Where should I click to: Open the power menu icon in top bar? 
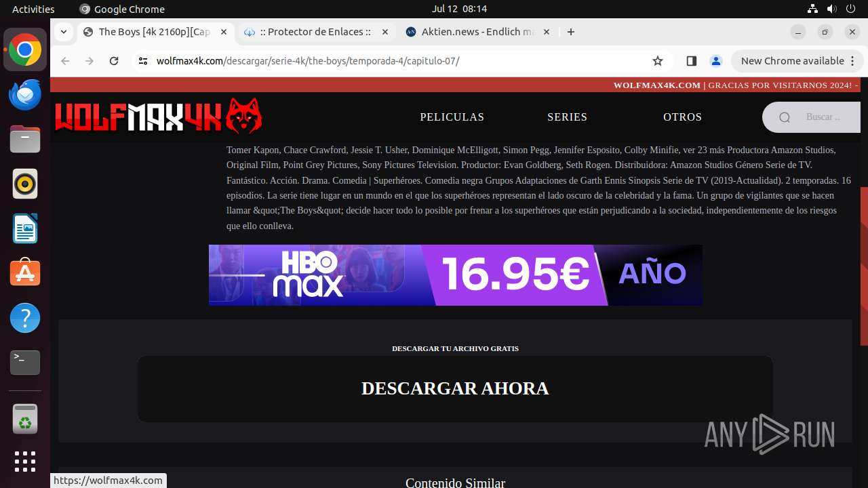pos(850,9)
